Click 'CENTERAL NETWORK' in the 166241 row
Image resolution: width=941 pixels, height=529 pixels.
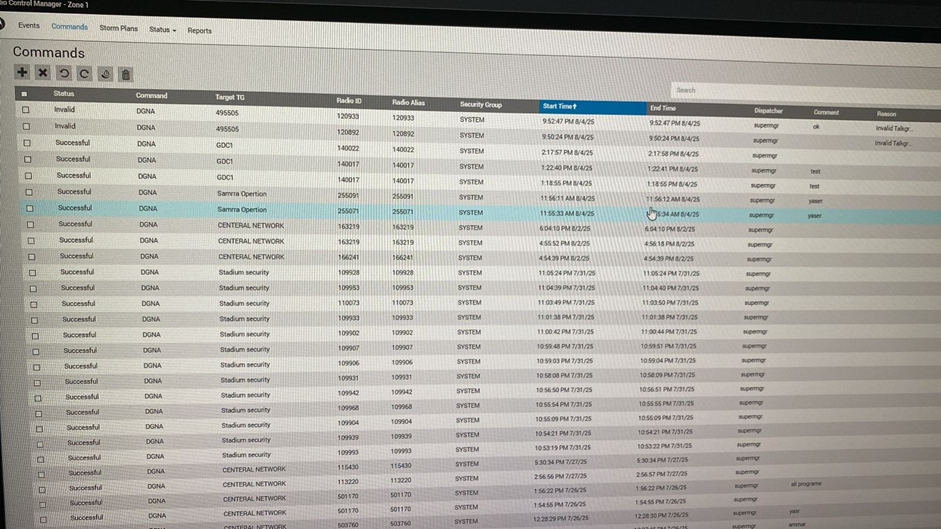pos(251,257)
